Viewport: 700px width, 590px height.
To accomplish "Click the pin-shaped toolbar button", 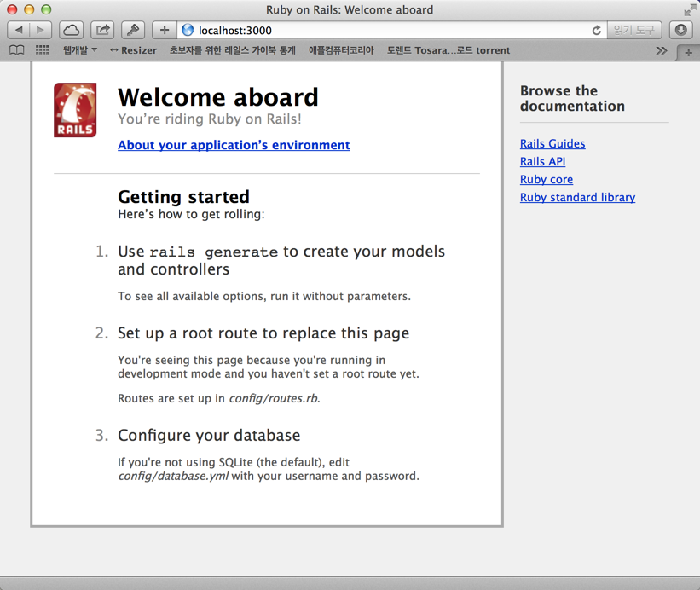I will [133, 30].
